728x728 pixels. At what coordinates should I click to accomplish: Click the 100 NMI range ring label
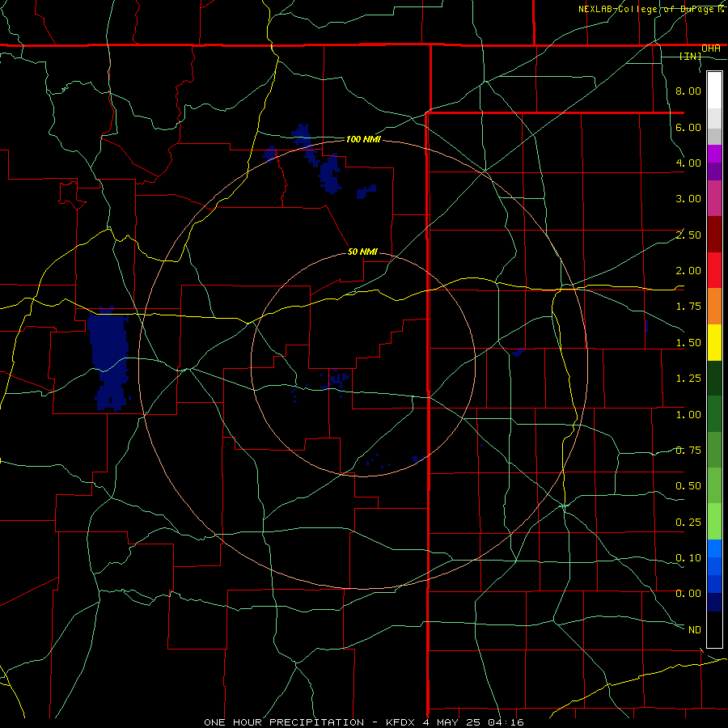pos(363,139)
